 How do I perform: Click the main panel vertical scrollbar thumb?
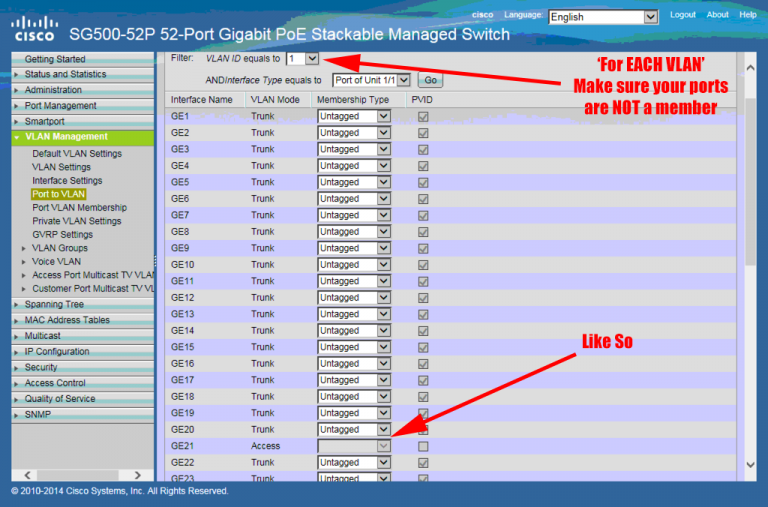[750, 181]
